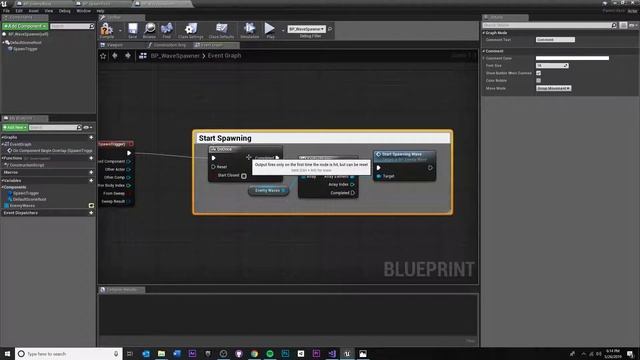Viewport: 640px width, 360px height.
Task: Click the white Comment Color swatch
Action: point(572,58)
